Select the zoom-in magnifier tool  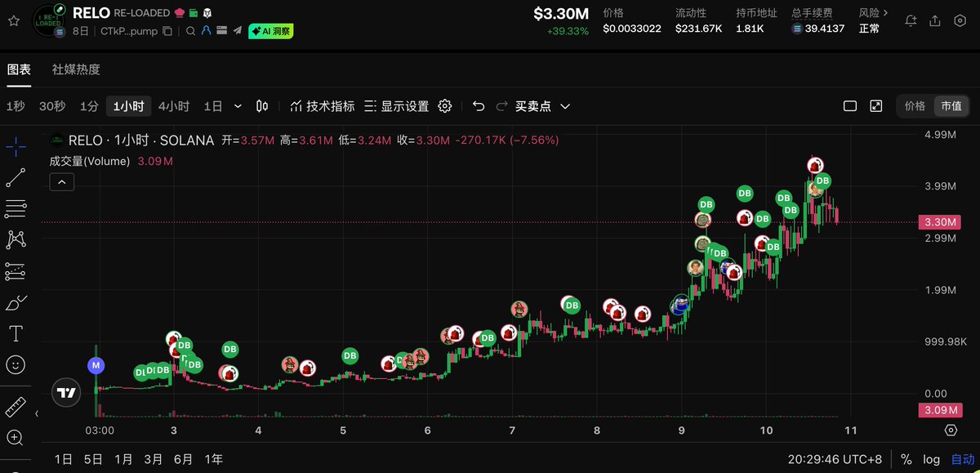coord(16,437)
